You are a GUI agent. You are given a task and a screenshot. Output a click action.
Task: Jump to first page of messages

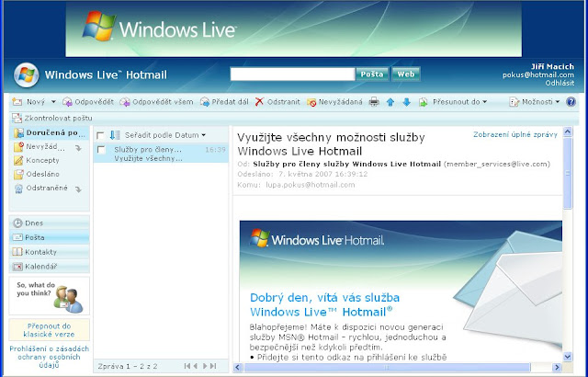pos(187,366)
